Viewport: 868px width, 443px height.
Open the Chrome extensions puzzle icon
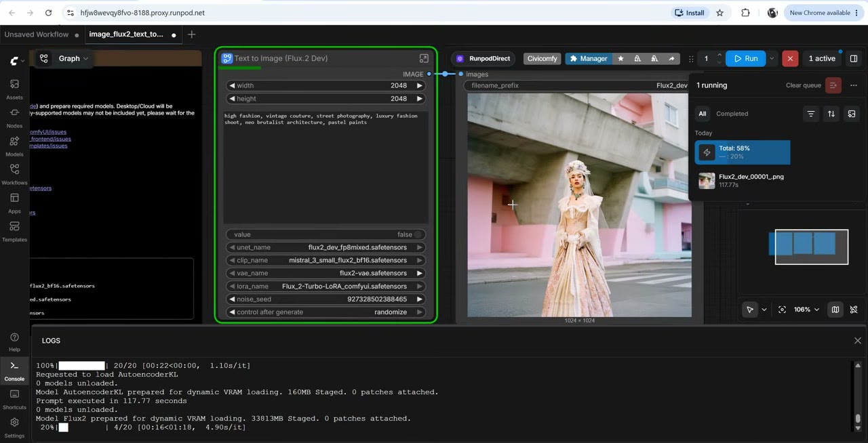(x=745, y=13)
